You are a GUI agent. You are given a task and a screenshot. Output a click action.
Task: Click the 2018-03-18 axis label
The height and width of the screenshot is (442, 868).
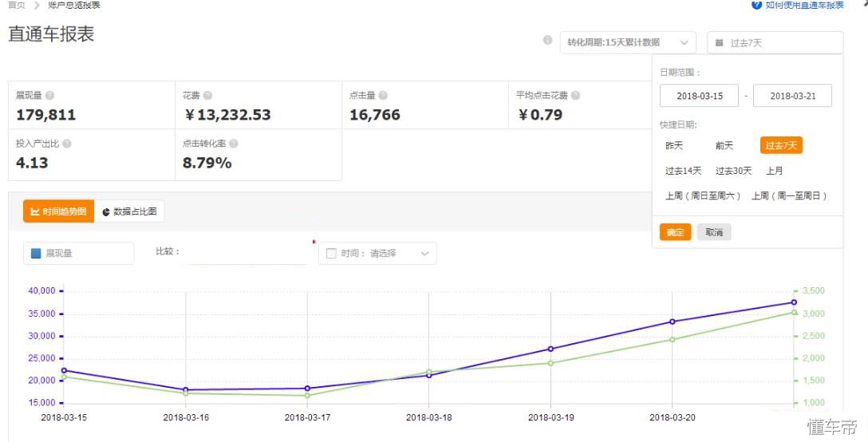(429, 417)
